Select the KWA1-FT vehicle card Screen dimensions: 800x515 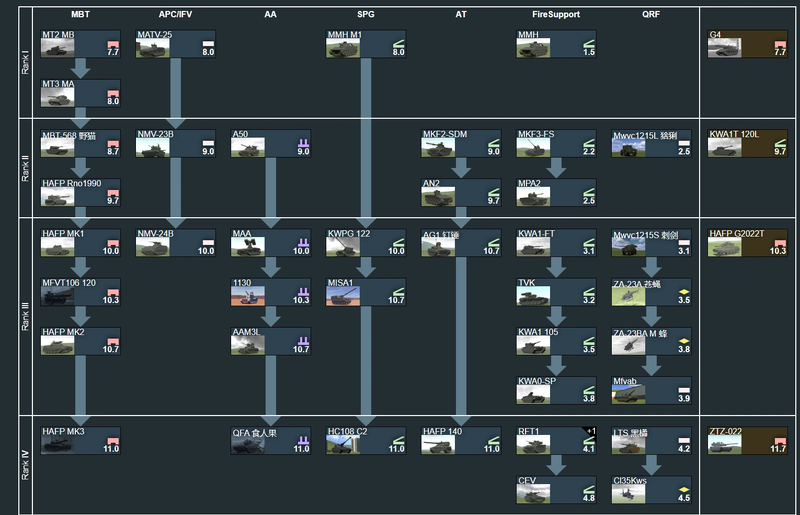click(556, 242)
